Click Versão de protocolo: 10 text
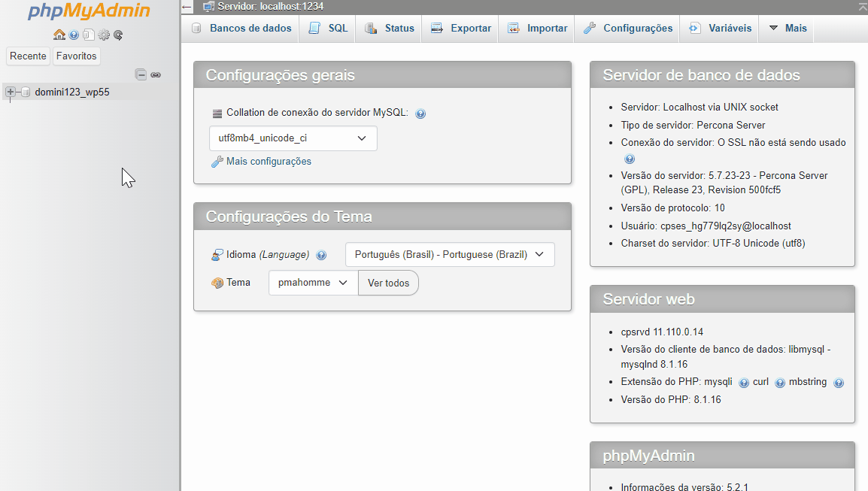868x491 pixels. pos(672,208)
